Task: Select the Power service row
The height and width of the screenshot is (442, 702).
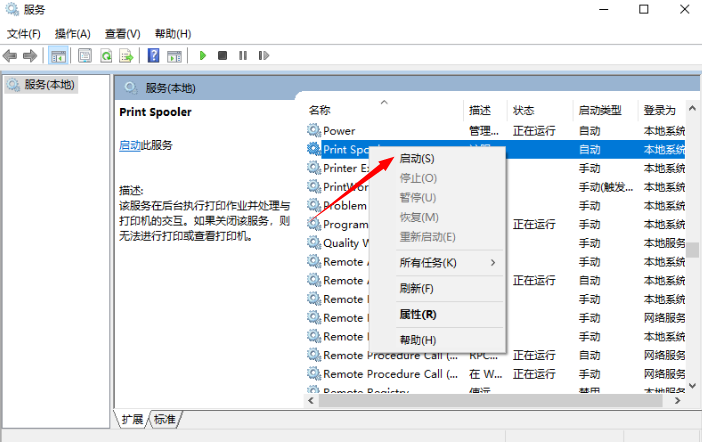Action: point(496,130)
